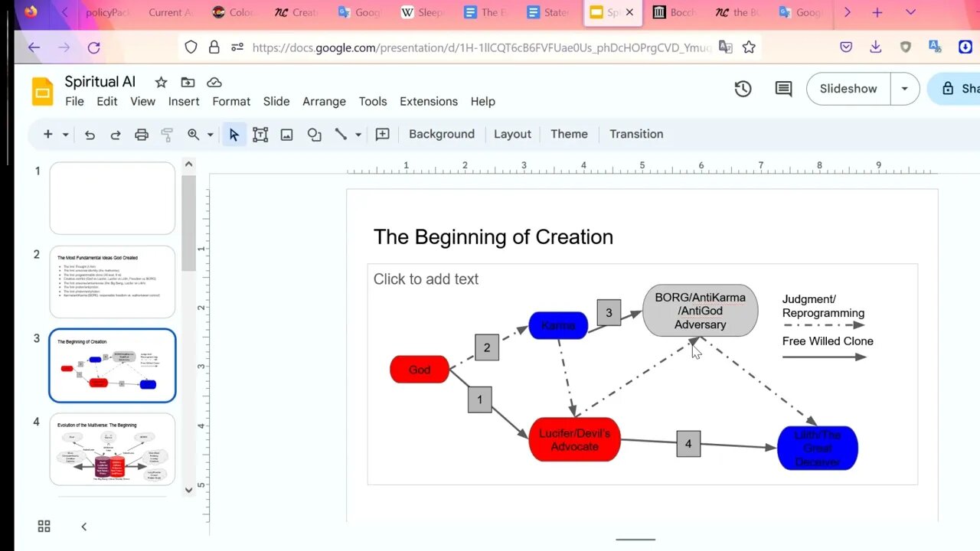Check the cloud document status icon
The width and height of the screenshot is (980, 551).
[214, 83]
